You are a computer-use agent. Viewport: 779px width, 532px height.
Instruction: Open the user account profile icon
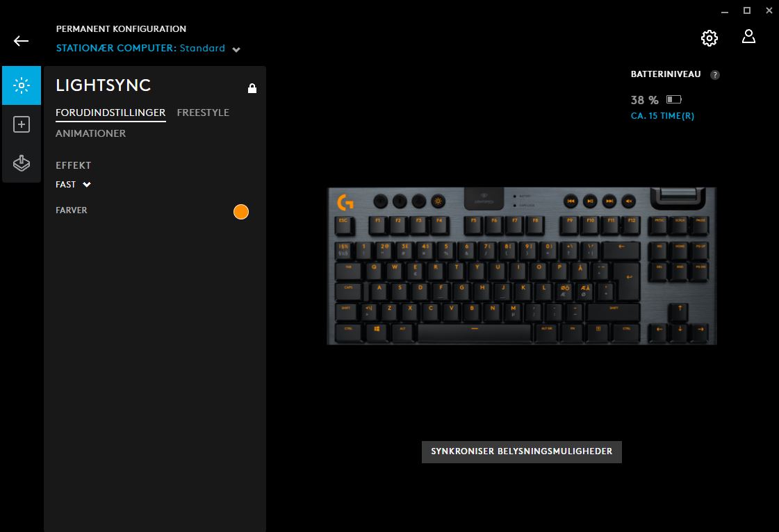(748, 37)
